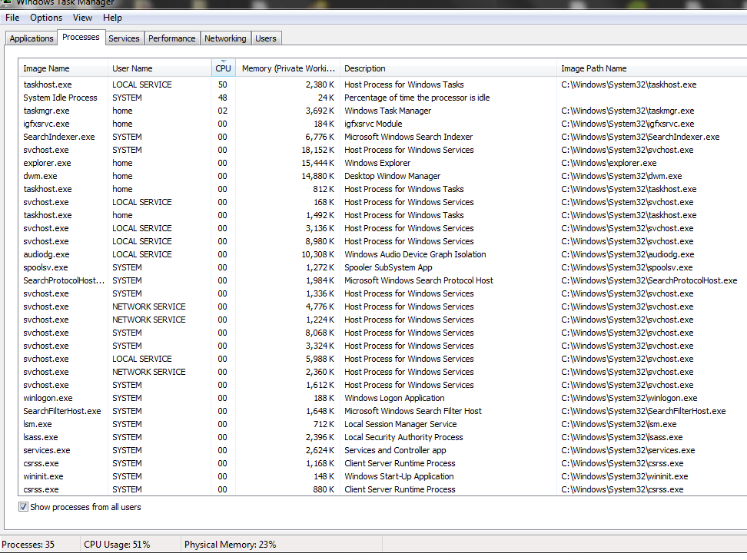The height and width of the screenshot is (560, 747).
Task: Select the lsm.exe process
Action: (383, 424)
